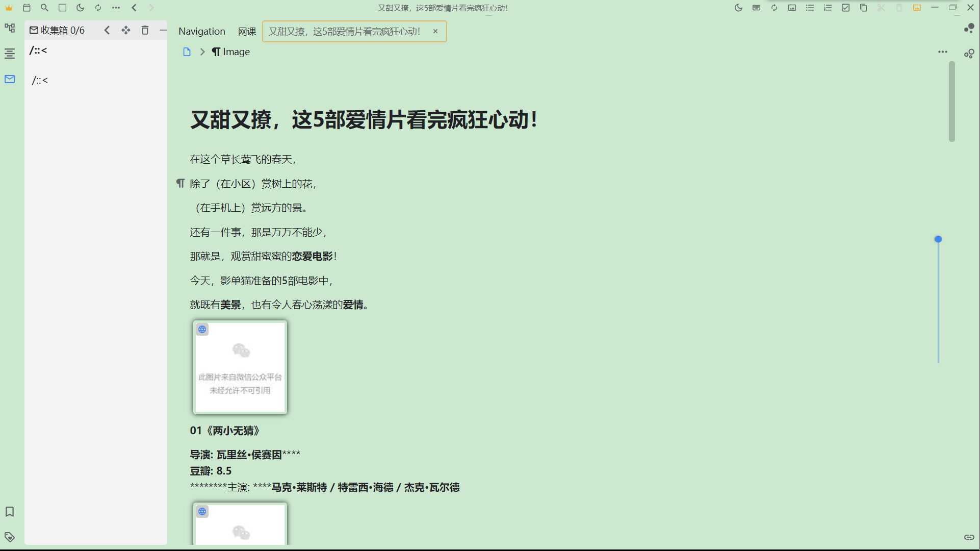Close the 又甜又撩 document tab

pyautogui.click(x=435, y=31)
